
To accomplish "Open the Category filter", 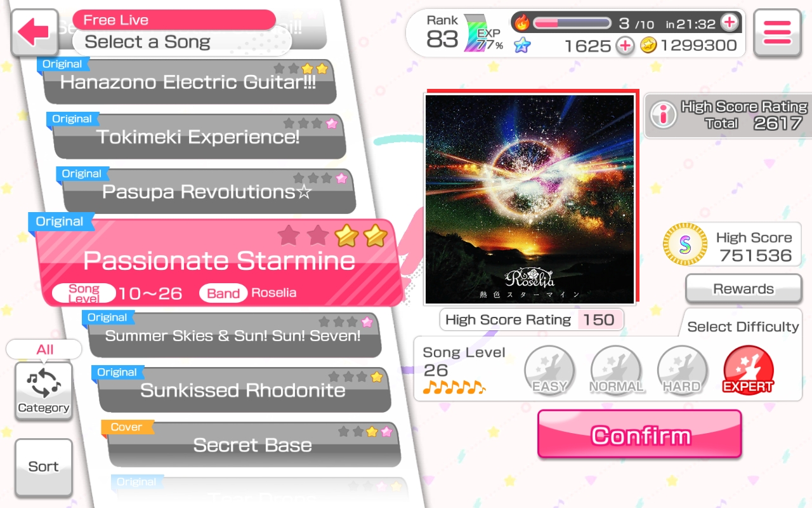I will (x=44, y=390).
